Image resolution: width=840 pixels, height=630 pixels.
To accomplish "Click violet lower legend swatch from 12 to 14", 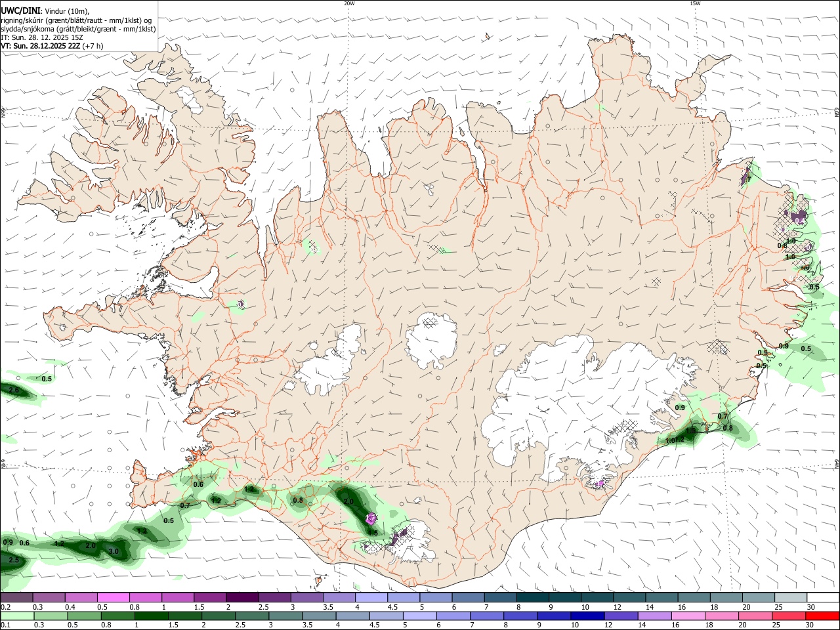I will pyautogui.click(x=621, y=616).
